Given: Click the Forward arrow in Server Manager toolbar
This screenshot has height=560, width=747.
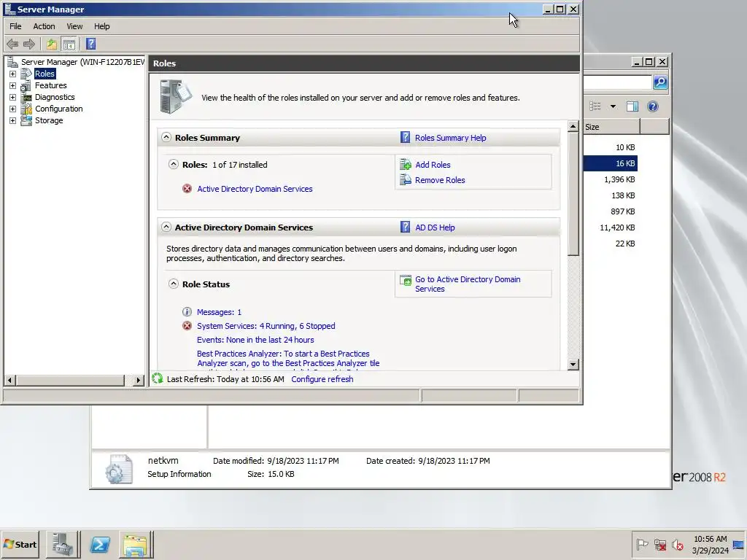Looking at the screenshot, I should pyautogui.click(x=29, y=44).
